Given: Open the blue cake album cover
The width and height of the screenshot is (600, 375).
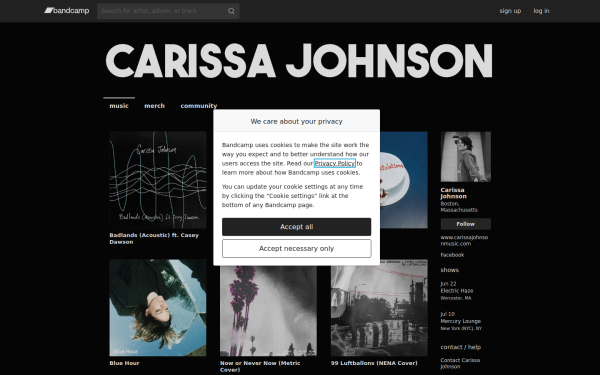Looking at the screenshot, I should click(404, 180).
